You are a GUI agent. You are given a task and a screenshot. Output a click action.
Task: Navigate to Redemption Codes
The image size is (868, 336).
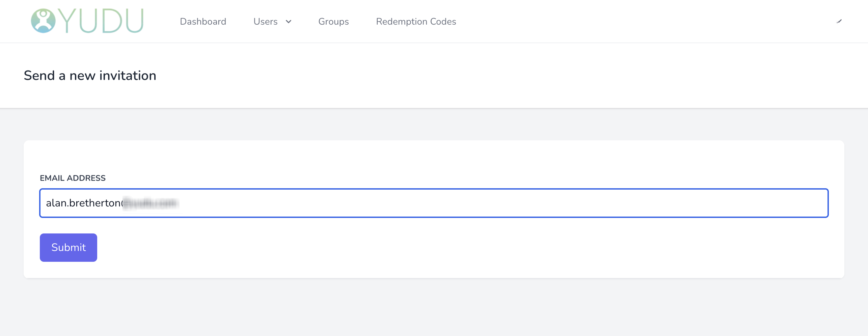pos(416,21)
